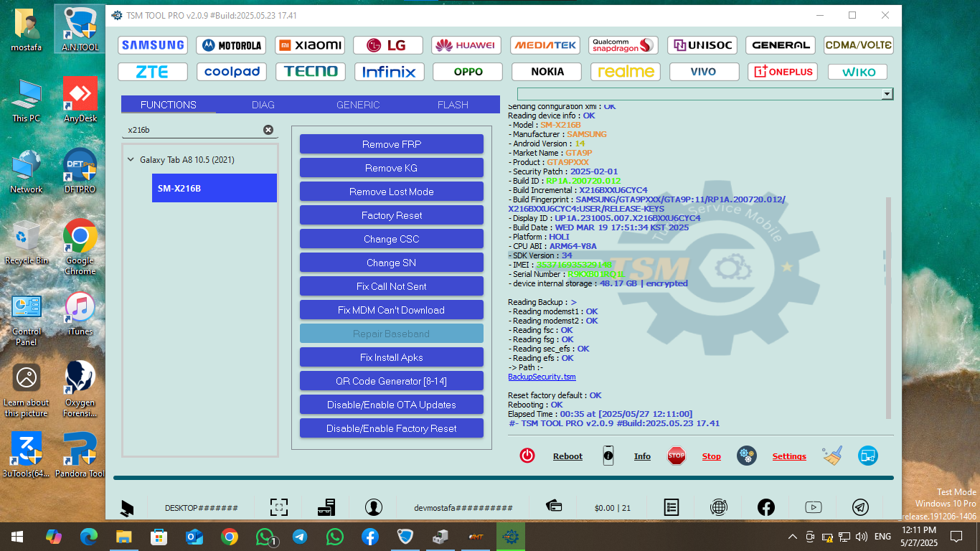980x551 pixels.
Task: Click the Factory Reset button
Action: coord(392,215)
